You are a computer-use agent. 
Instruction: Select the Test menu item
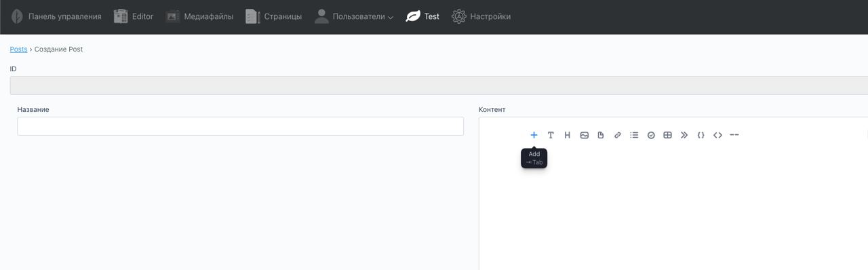point(422,16)
